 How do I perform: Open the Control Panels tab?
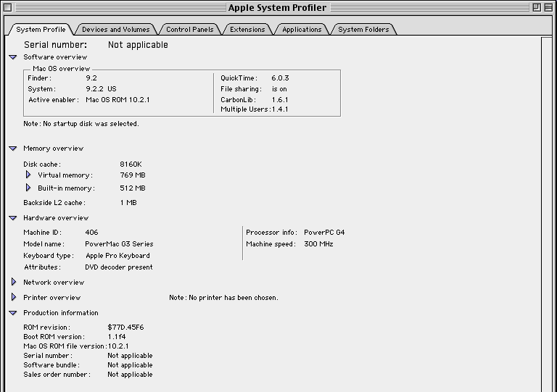coord(190,30)
